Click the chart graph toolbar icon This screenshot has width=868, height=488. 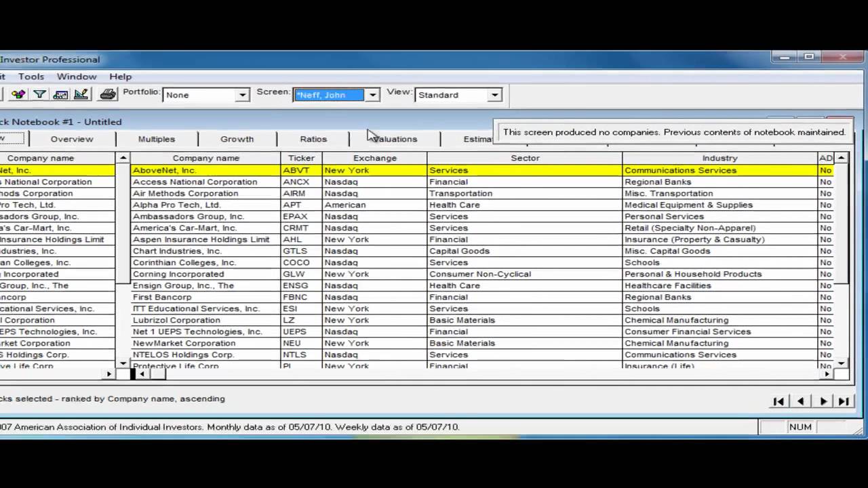tap(60, 94)
